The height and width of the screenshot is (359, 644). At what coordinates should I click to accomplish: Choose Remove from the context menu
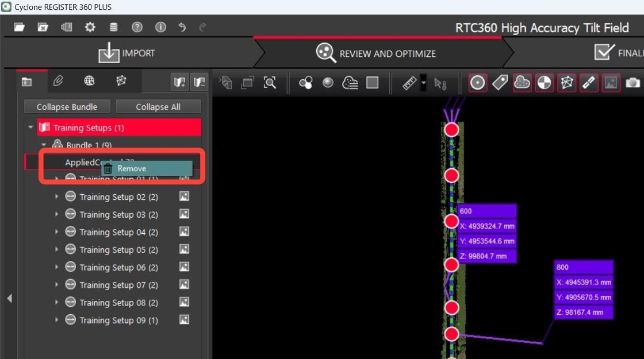pos(131,168)
